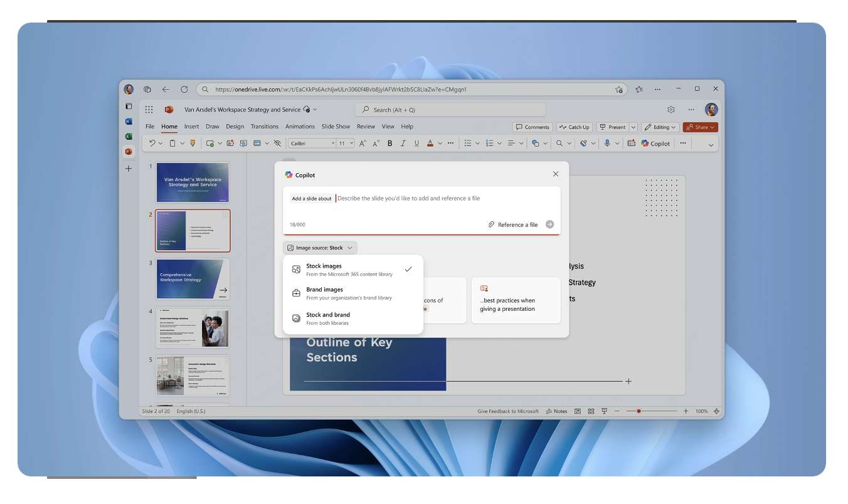
Task: Click the Format Painter icon
Action: [x=193, y=144]
